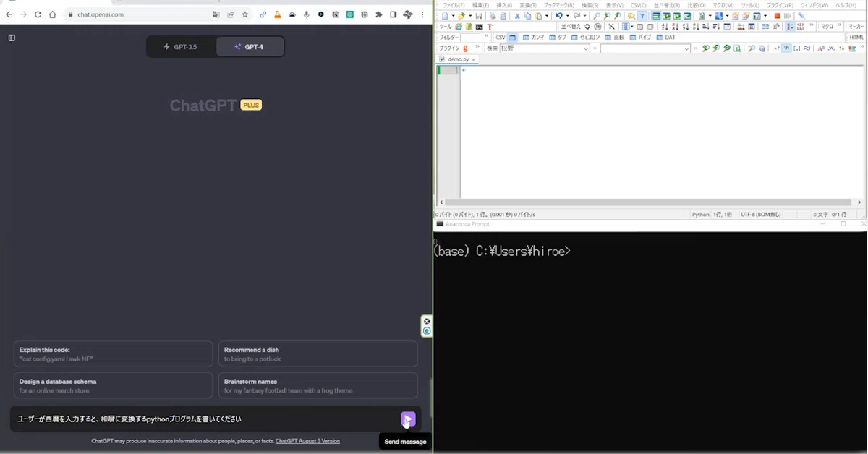Open the ヘルプ(H) menu
The height and width of the screenshot is (454, 868).
846,5
